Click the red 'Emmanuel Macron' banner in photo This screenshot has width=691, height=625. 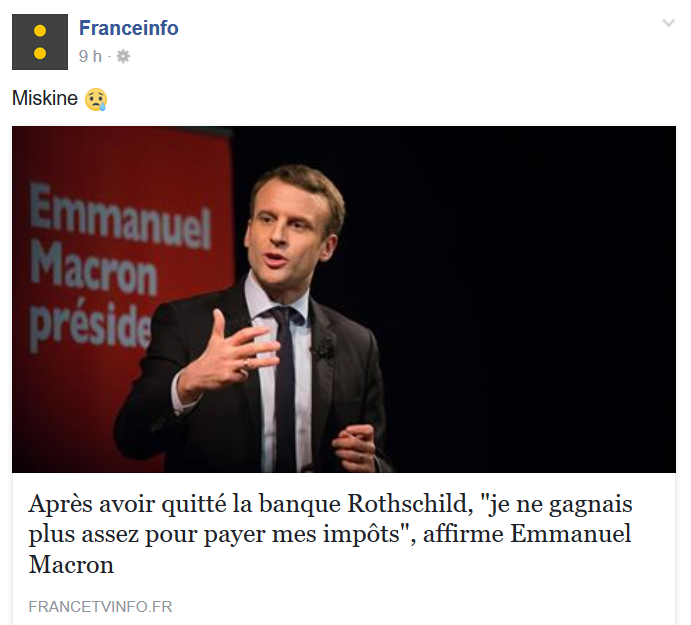pos(121,264)
